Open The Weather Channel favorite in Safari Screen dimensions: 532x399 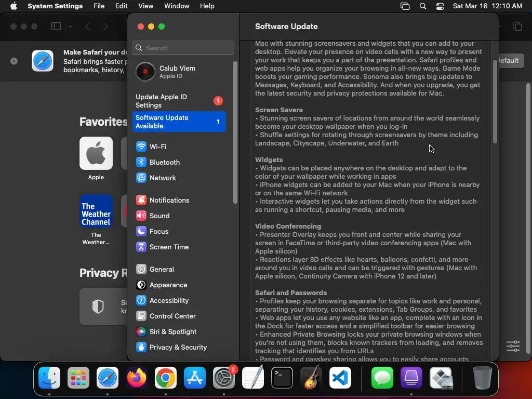(x=96, y=220)
